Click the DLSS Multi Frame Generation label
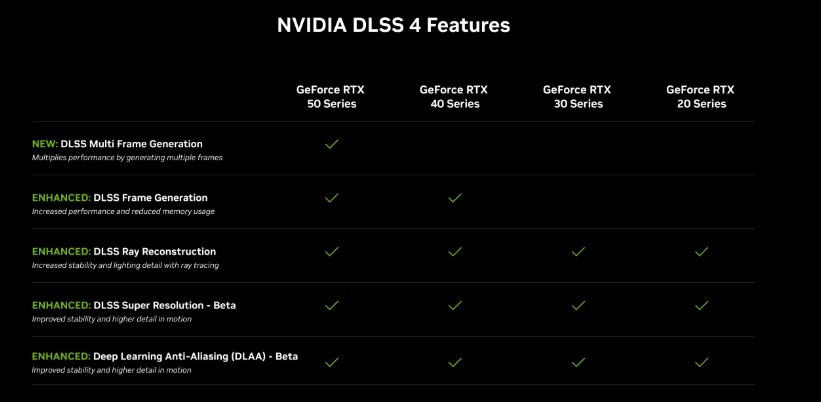This screenshot has height=402, width=821. [131, 144]
